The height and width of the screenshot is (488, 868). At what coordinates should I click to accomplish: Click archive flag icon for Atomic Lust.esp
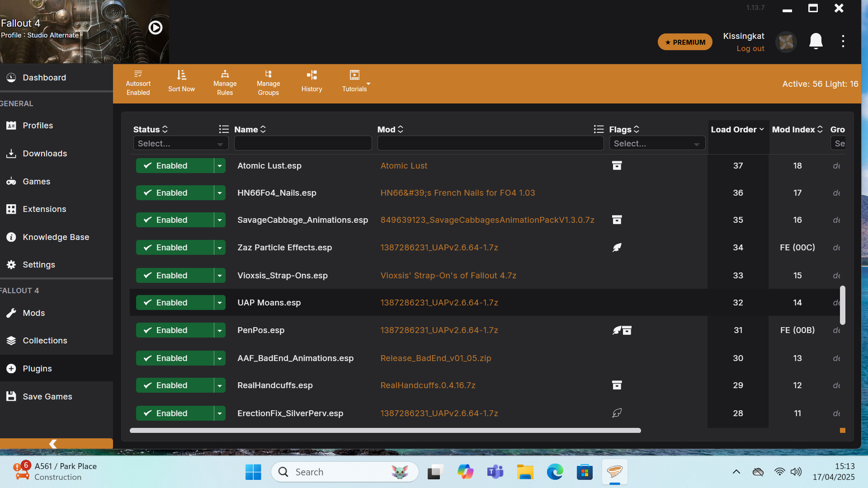pos(617,165)
